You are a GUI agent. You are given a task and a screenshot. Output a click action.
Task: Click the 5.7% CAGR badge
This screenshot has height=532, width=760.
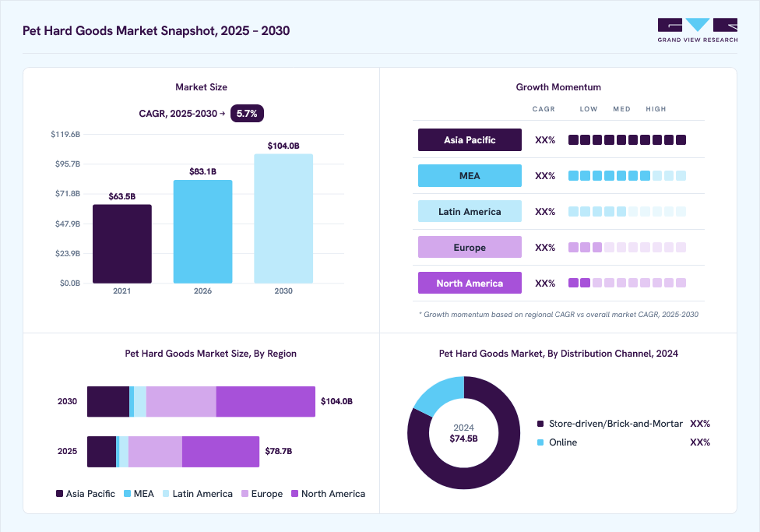pyautogui.click(x=247, y=114)
